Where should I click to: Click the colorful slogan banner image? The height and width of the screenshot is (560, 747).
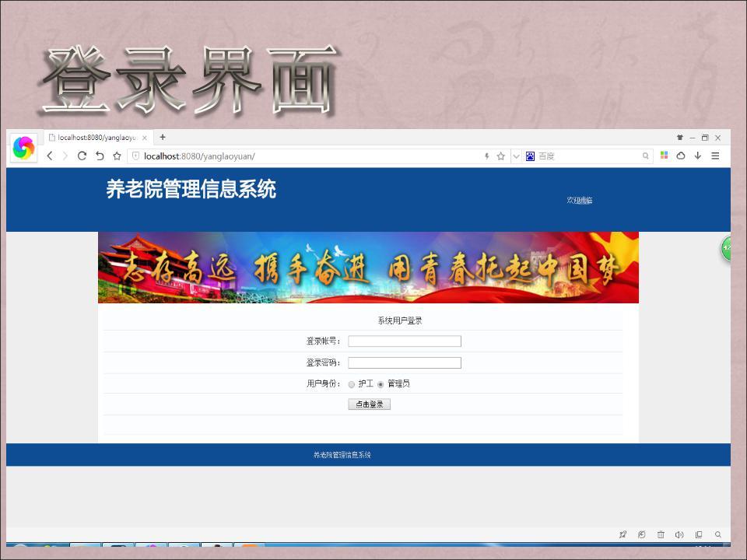[368, 267]
